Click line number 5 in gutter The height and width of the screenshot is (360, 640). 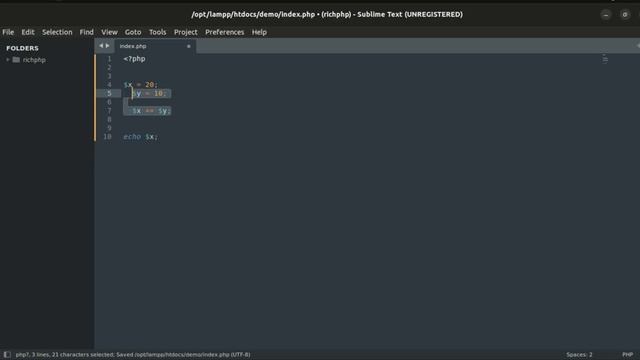coord(109,93)
